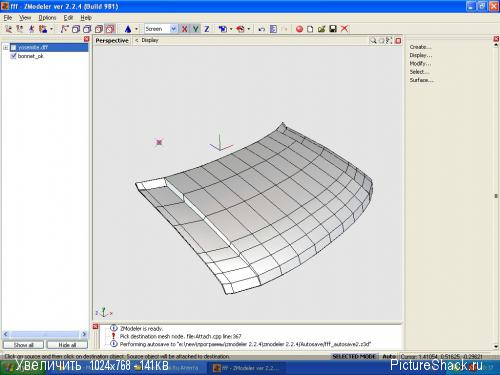Viewport: 500px width, 375px height.
Task: Click the 'Performing autosave to' log line
Action: click(x=245, y=344)
